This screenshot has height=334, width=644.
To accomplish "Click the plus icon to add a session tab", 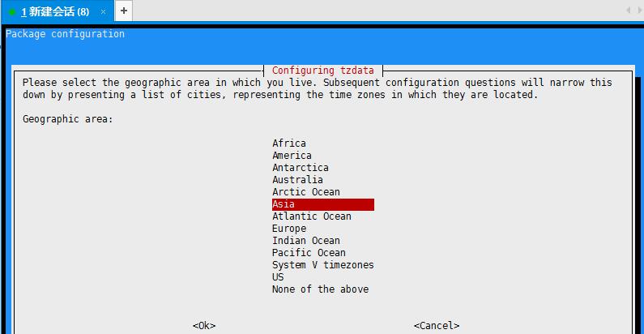I will point(123,11).
